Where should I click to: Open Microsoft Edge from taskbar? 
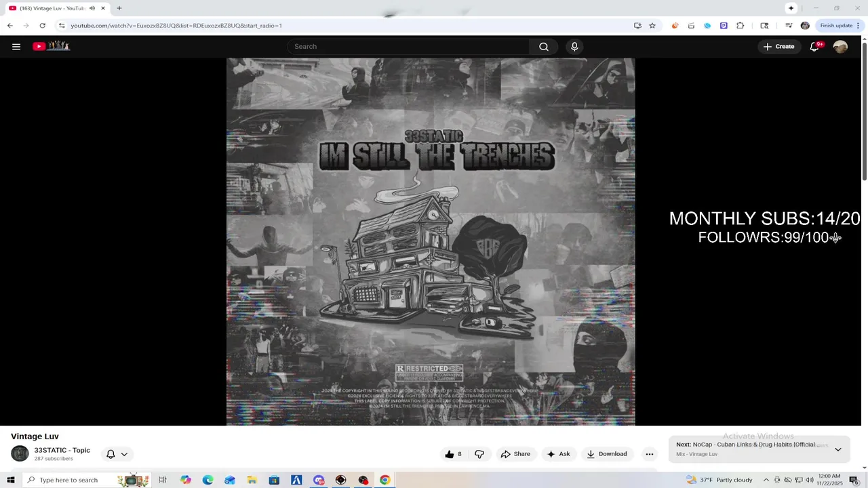point(208,480)
